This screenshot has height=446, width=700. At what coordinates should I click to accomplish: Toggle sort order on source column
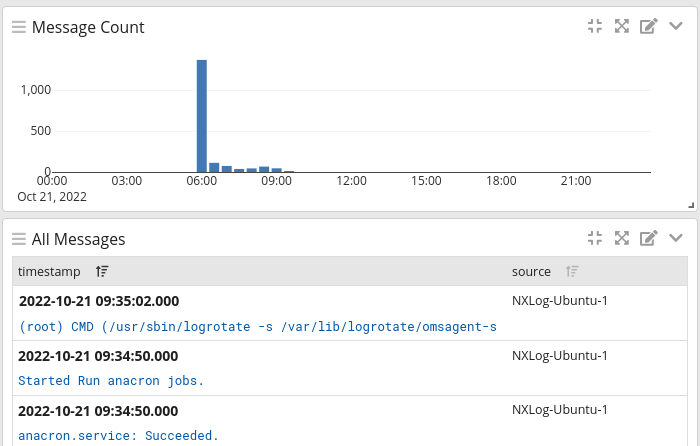[572, 271]
